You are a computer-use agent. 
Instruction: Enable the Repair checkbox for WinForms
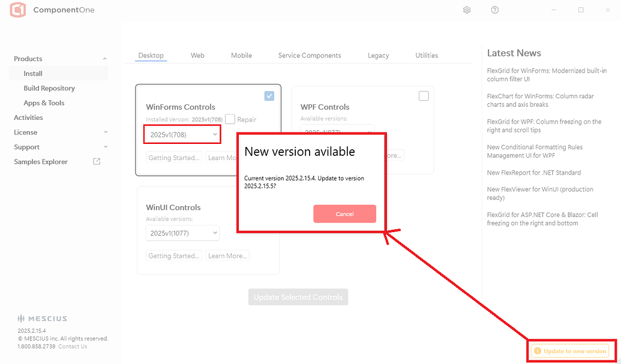[229, 119]
